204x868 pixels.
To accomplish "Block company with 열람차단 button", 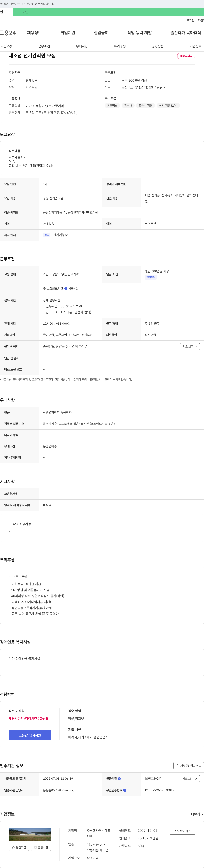I will 41,847.
